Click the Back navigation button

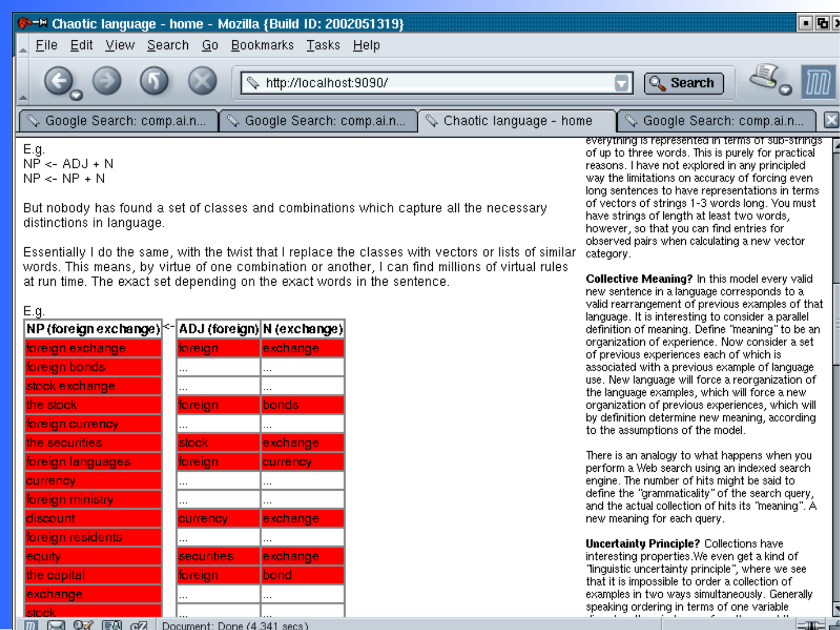pos(58,81)
